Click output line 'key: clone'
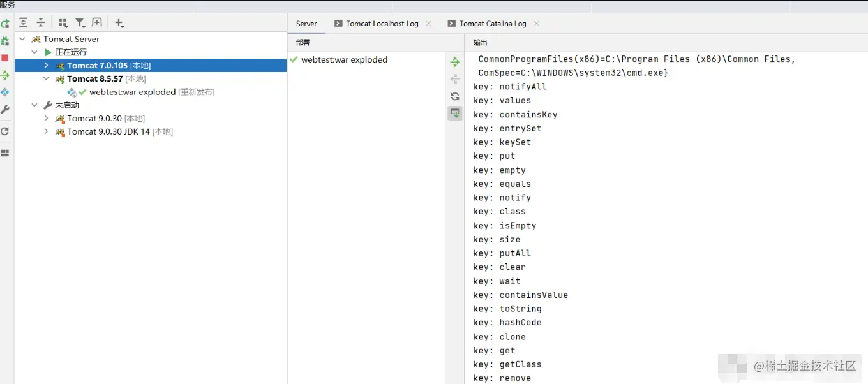 500,337
